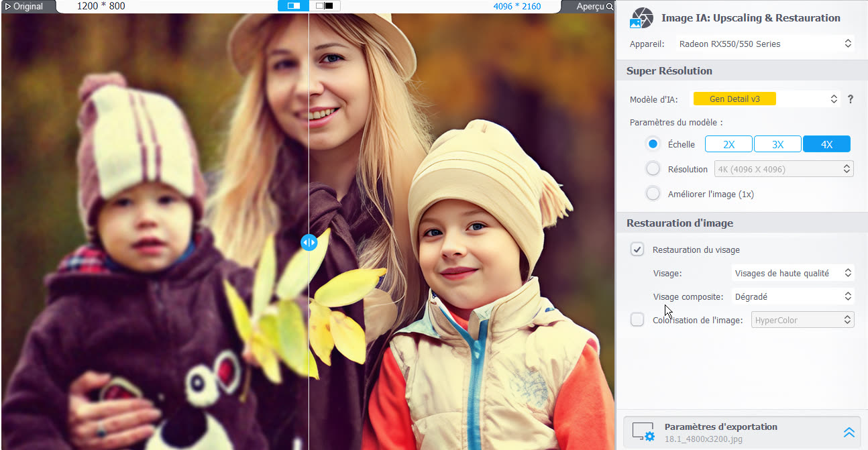Open the Visage quality dropdown
The image size is (868, 450).
click(792, 273)
